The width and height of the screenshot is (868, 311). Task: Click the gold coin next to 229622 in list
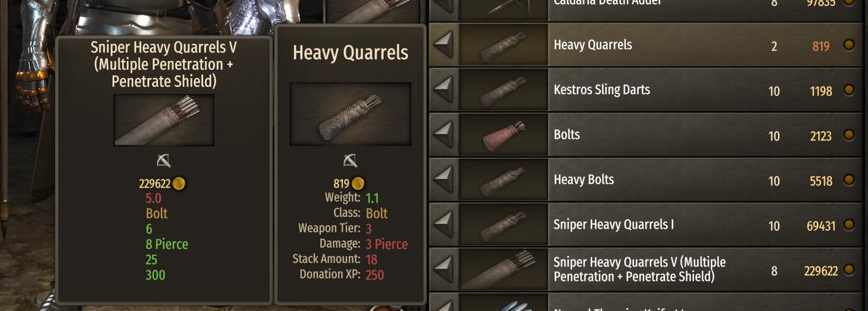tap(849, 270)
